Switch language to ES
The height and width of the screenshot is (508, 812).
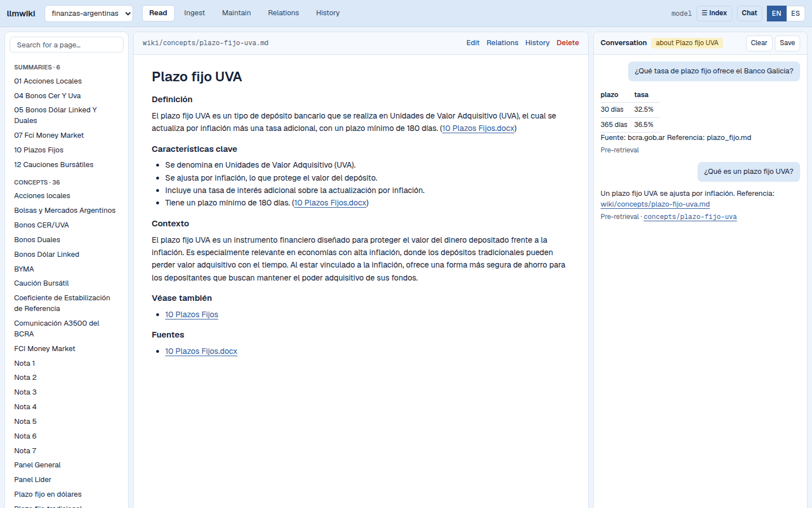pyautogui.click(x=796, y=14)
